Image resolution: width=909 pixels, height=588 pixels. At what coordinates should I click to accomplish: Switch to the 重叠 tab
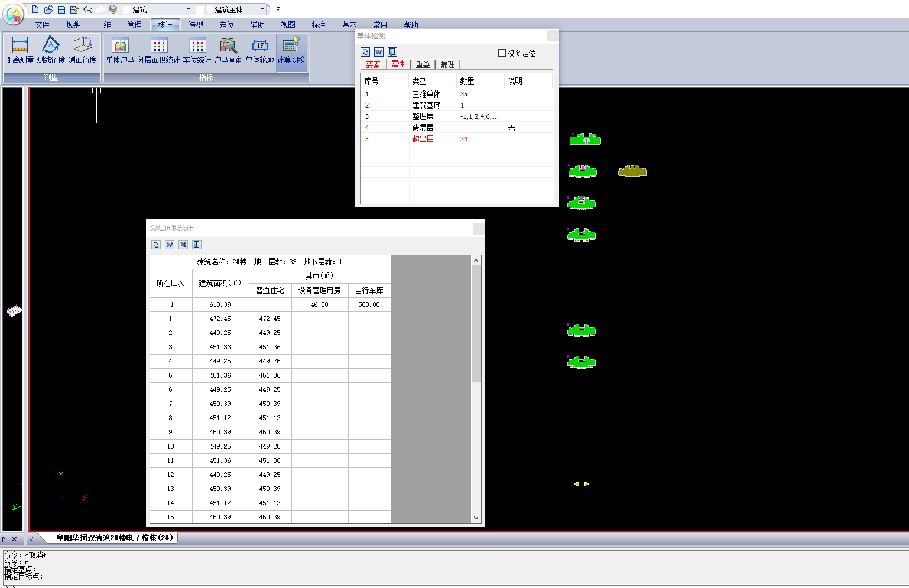[423, 64]
